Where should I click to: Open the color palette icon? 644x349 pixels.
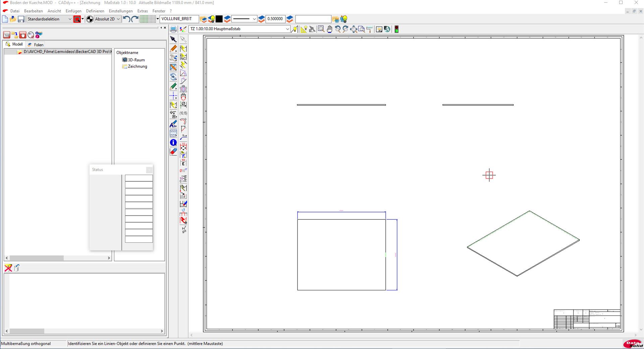(183, 29)
